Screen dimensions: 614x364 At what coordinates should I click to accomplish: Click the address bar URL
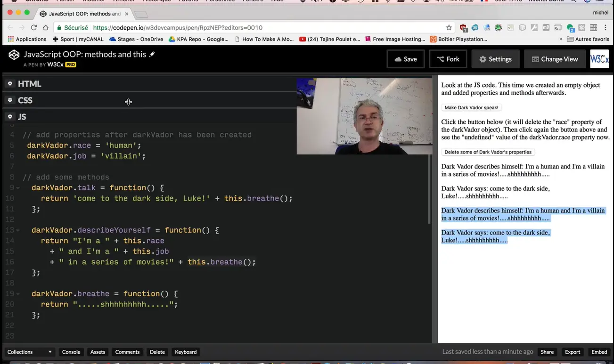tap(178, 28)
